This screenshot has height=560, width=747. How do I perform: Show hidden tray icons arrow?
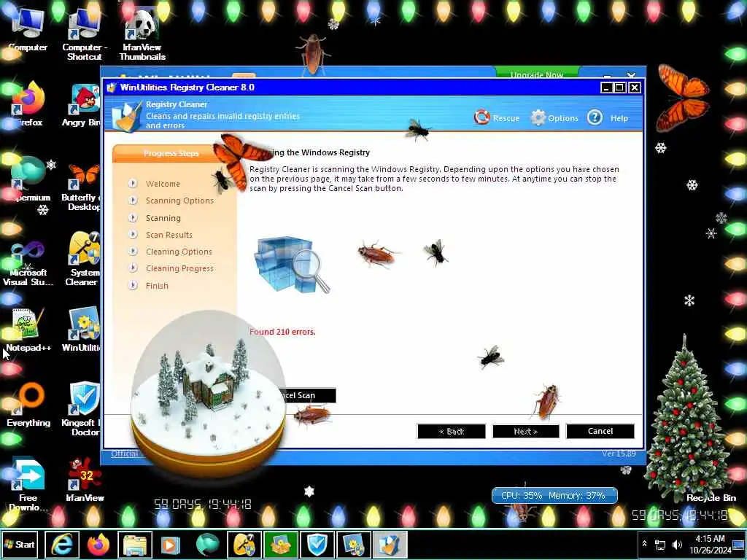[644, 544]
